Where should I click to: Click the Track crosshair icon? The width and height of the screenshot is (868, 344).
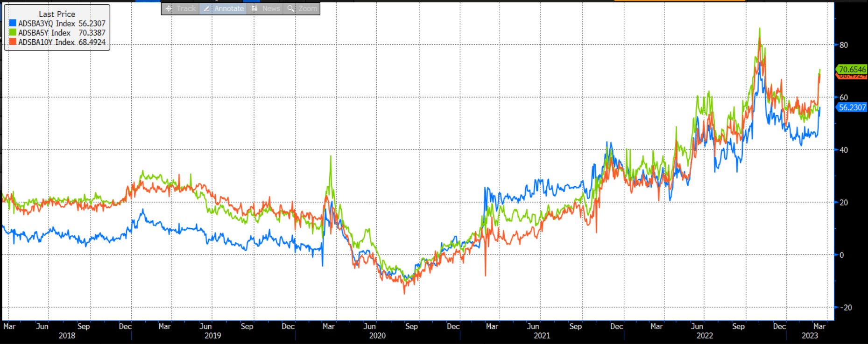[x=169, y=8]
